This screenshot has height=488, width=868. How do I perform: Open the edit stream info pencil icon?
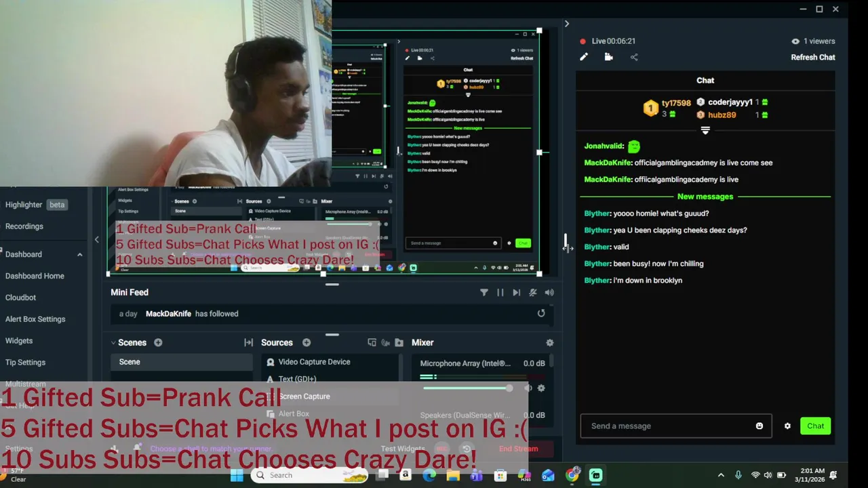tap(583, 57)
